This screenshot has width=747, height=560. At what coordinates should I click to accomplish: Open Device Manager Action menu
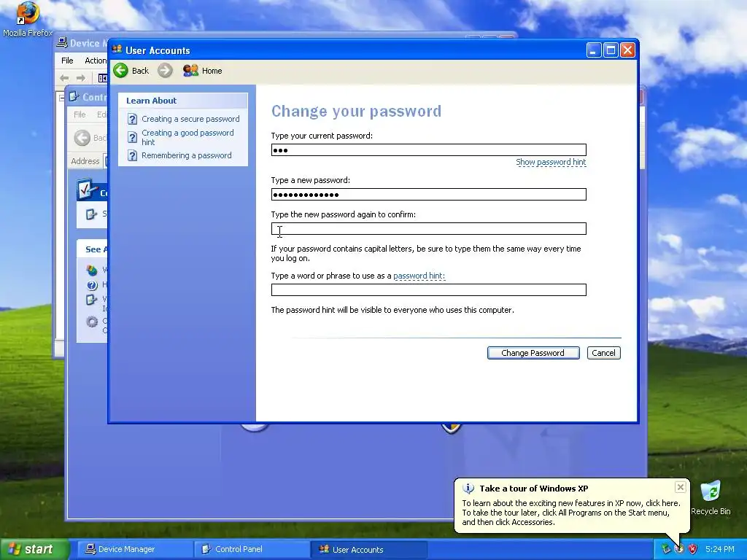pyautogui.click(x=96, y=61)
